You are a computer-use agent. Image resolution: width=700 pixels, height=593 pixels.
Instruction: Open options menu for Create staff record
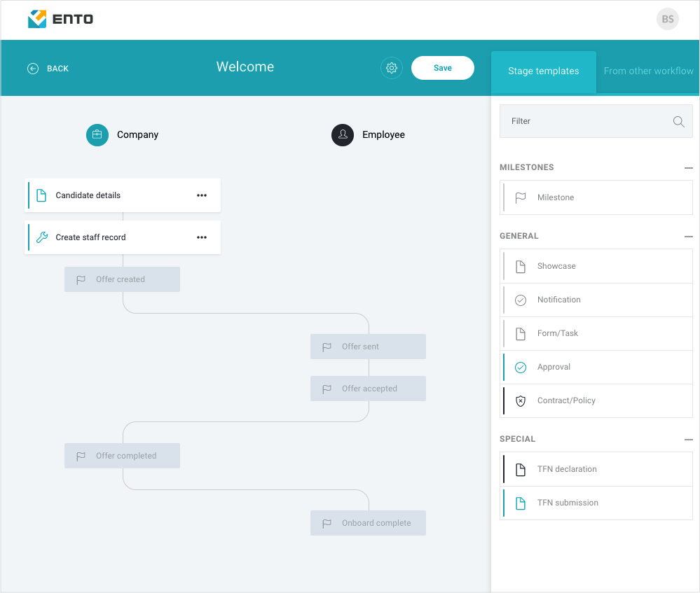[202, 237]
